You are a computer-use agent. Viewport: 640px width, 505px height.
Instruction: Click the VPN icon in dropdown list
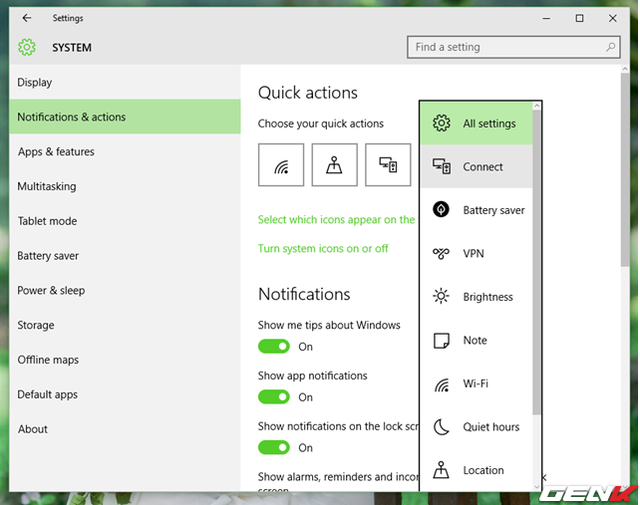tap(441, 254)
